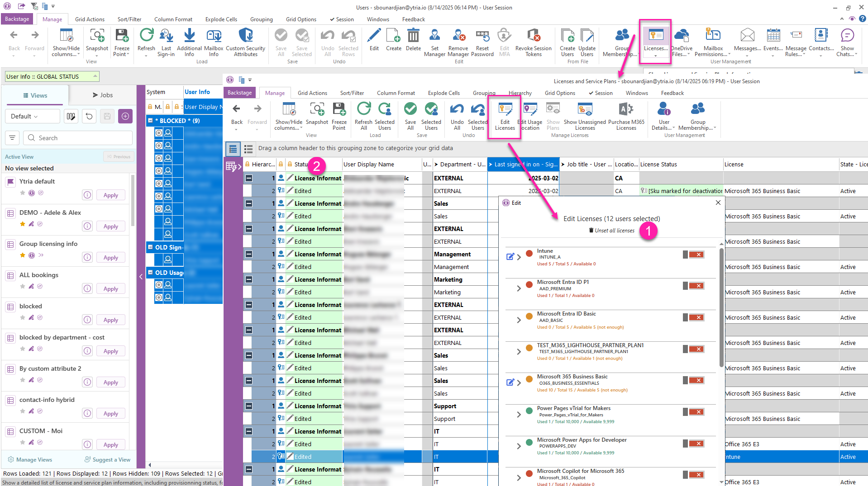The width and height of the screenshot is (868, 486).
Task: Click Save All in Licenses window
Action: [410, 116]
